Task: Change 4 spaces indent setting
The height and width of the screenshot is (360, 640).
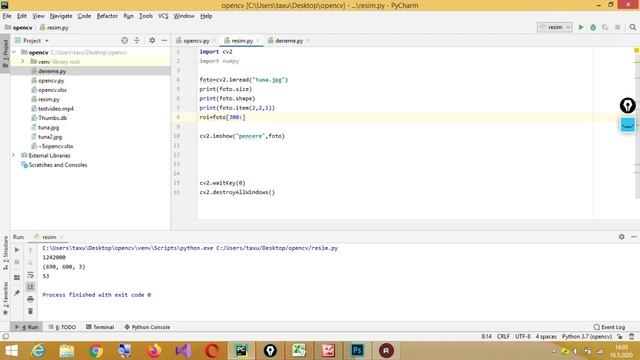Action: click(546, 337)
